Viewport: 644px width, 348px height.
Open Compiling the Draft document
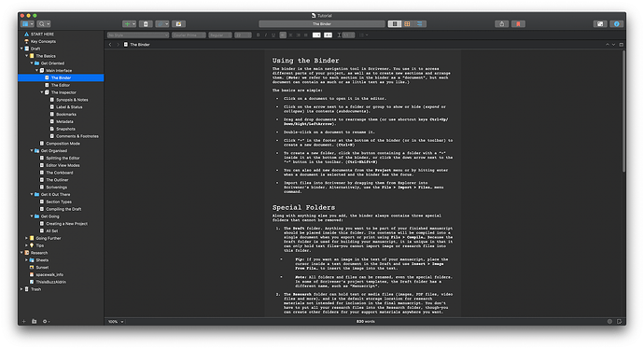tap(63, 209)
